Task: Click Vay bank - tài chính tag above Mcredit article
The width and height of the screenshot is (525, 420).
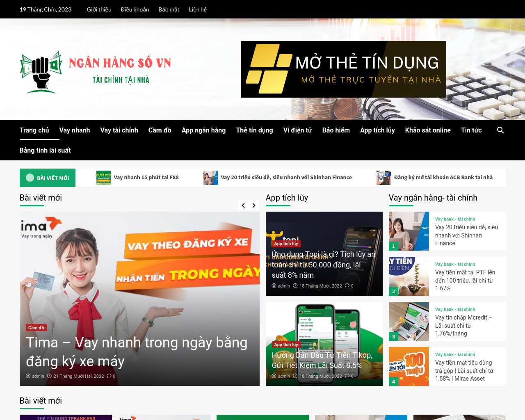Action: point(455,309)
